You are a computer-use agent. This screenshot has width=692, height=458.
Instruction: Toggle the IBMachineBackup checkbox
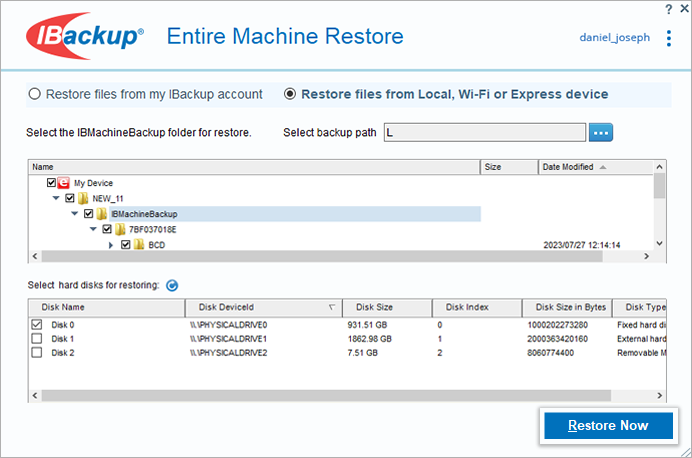coord(88,214)
